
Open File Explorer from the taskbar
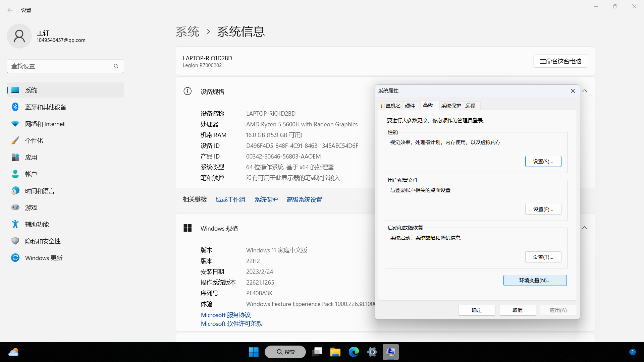[335, 352]
